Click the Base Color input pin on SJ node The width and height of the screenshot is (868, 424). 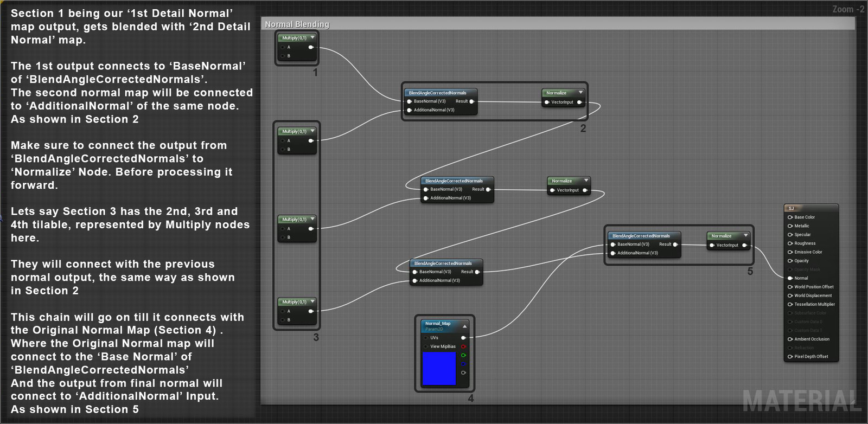[x=790, y=217]
